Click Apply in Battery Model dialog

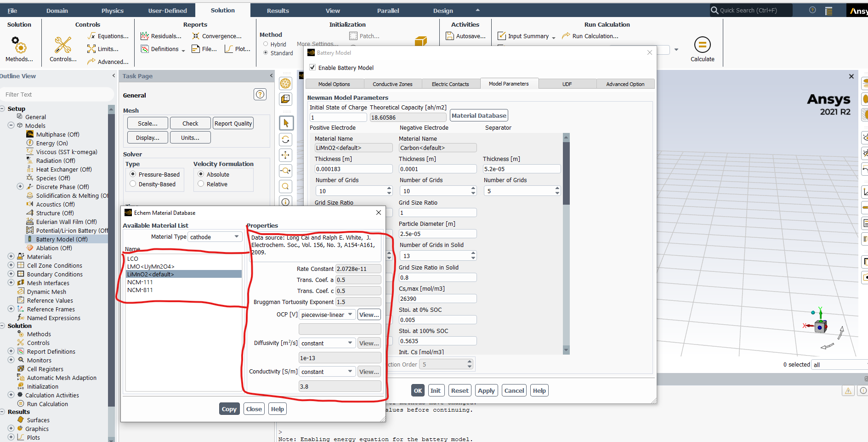coord(486,390)
